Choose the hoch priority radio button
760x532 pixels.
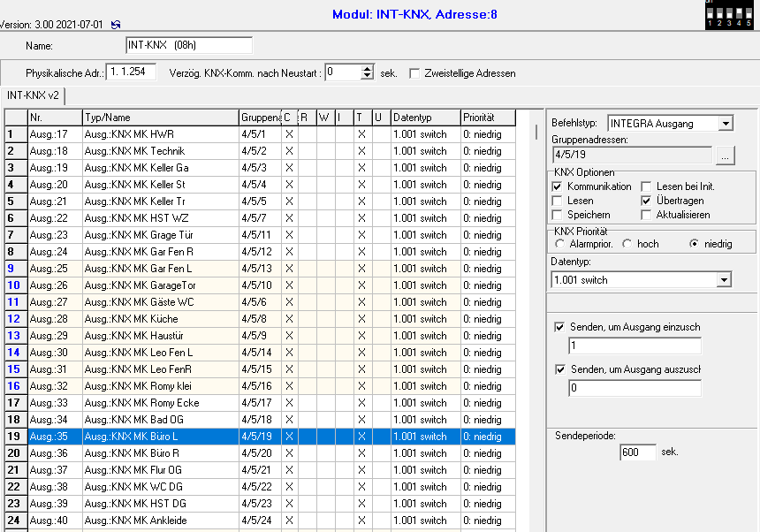pyautogui.click(x=627, y=244)
